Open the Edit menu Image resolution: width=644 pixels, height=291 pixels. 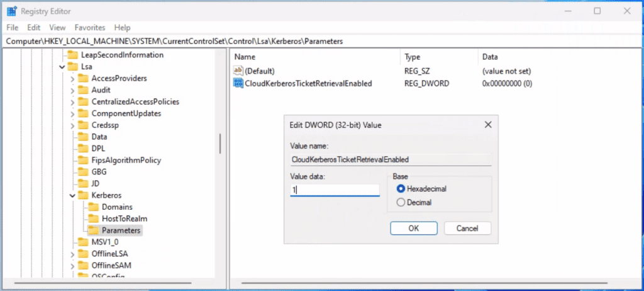click(x=34, y=28)
